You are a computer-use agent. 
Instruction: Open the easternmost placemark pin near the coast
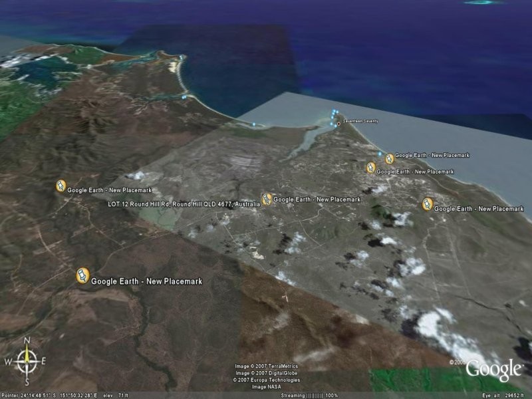[x=428, y=204]
